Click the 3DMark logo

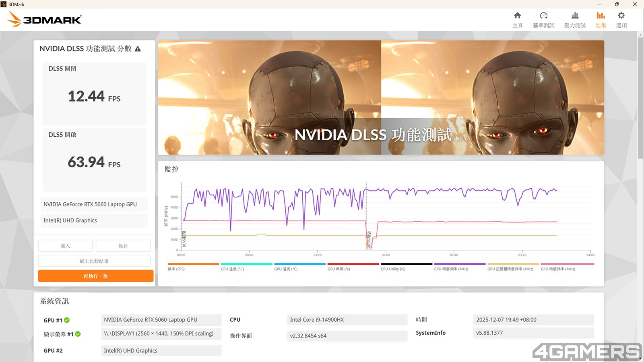point(44,19)
